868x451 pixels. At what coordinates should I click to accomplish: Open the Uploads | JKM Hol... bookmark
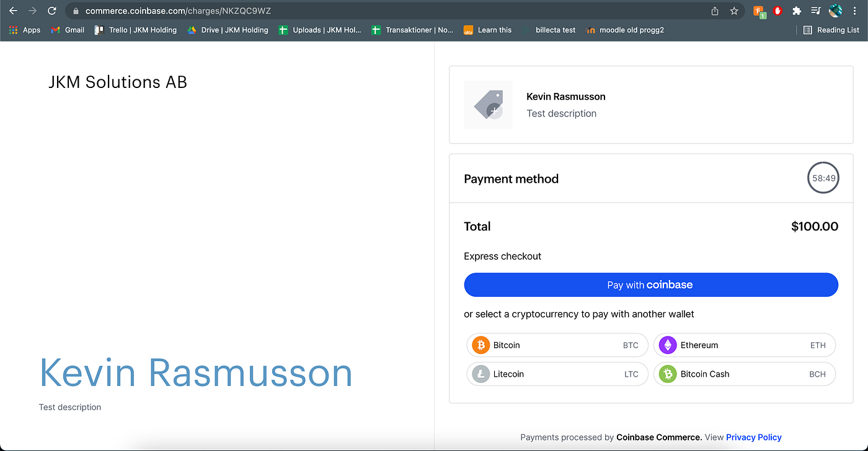(x=320, y=30)
